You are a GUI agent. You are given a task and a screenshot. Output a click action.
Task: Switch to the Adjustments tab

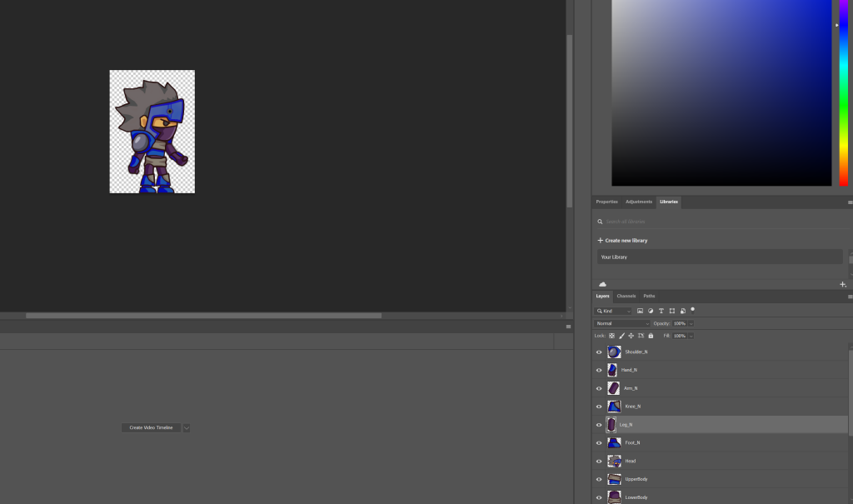pos(639,202)
